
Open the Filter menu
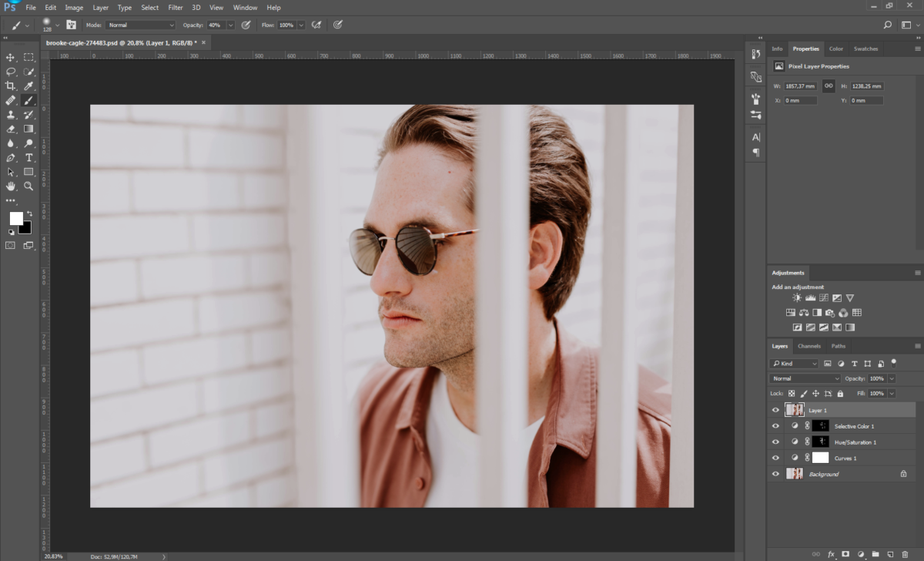[x=176, y=7]
